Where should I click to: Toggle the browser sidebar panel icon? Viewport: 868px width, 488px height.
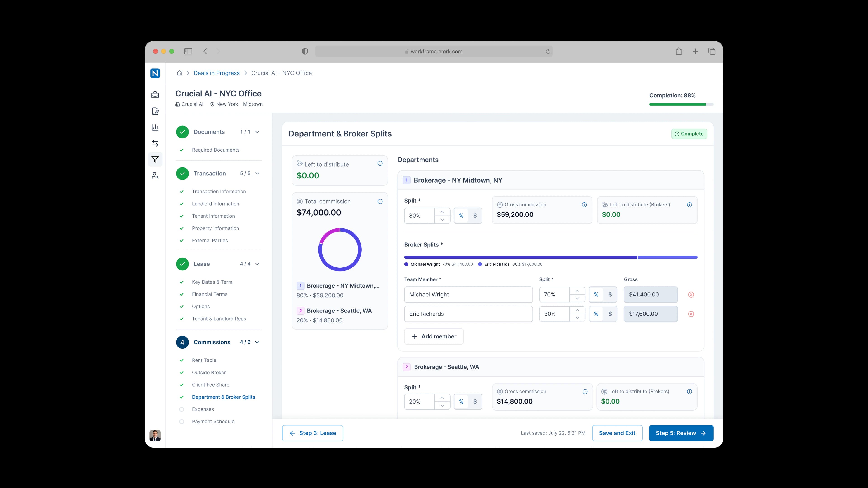[x=188, y=51]
